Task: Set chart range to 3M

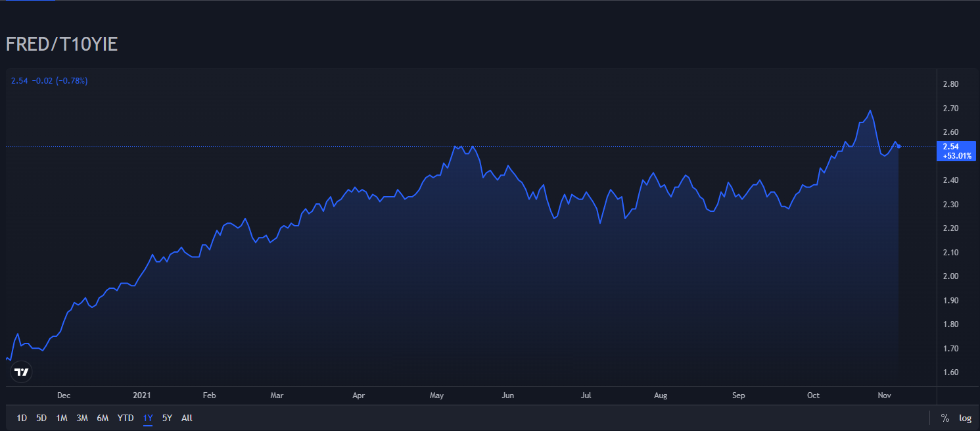Action: (82, 418)
